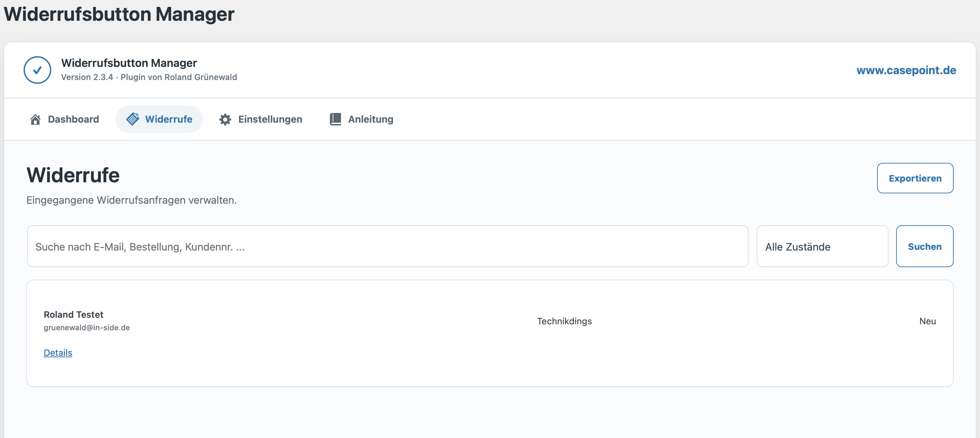This screenshot has height=438, width=980.
Task: Click the Einstellungen gear icon
Action: click(x=225, y=120)
